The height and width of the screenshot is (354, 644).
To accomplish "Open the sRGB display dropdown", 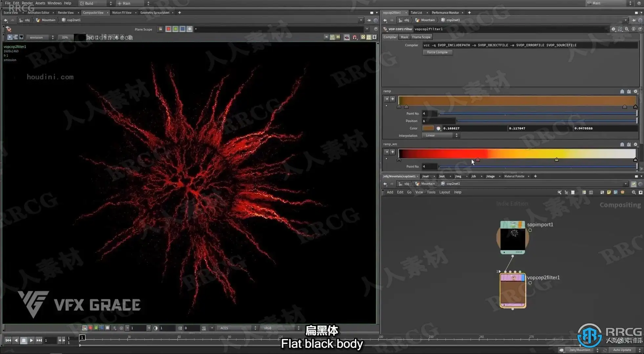I will tap(280, 328).
